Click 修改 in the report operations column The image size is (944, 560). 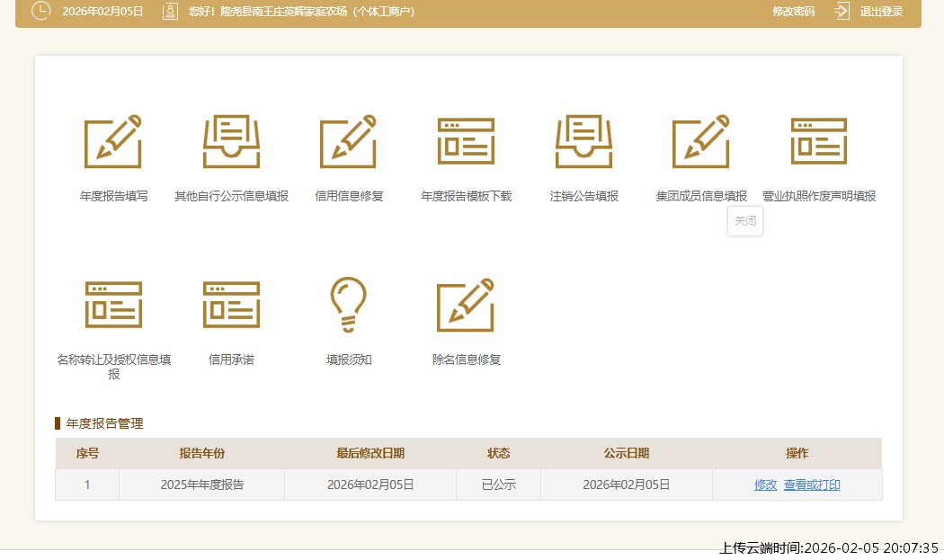coord(764,484)
